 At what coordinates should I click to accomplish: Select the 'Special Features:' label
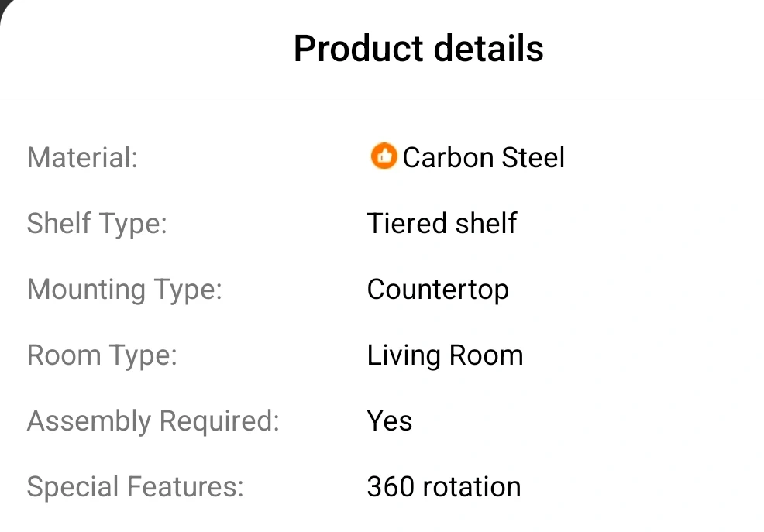click(x=135, y=487)
